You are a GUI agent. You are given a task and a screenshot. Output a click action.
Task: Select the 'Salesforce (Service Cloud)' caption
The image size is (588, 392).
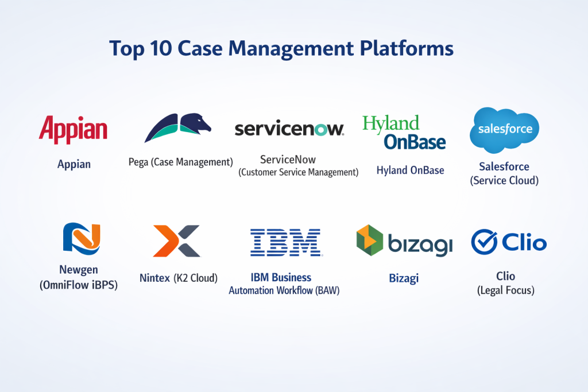504,173
